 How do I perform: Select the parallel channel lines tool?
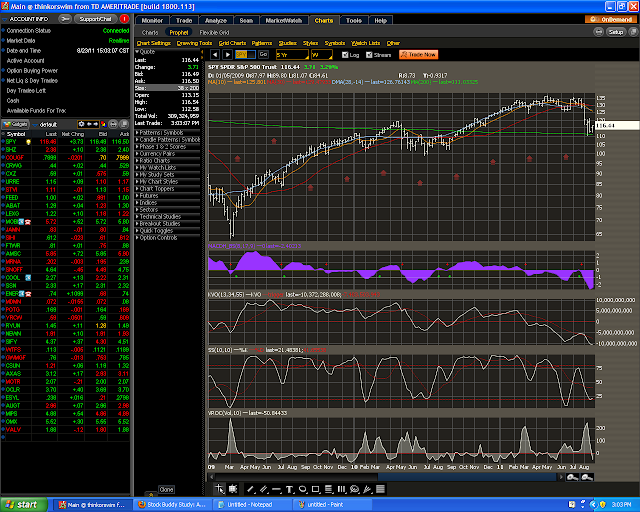pyautogui.click(x=264, y=489)
